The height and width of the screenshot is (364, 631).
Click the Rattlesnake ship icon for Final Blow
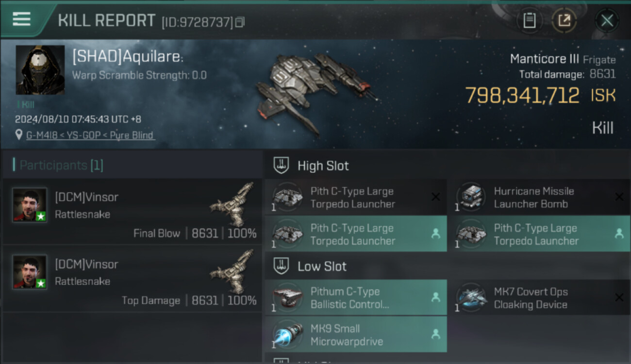coord(233,204)
